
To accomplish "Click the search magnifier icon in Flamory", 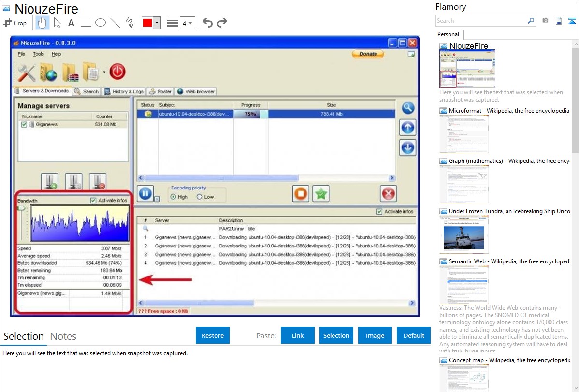I will (531, 21).
